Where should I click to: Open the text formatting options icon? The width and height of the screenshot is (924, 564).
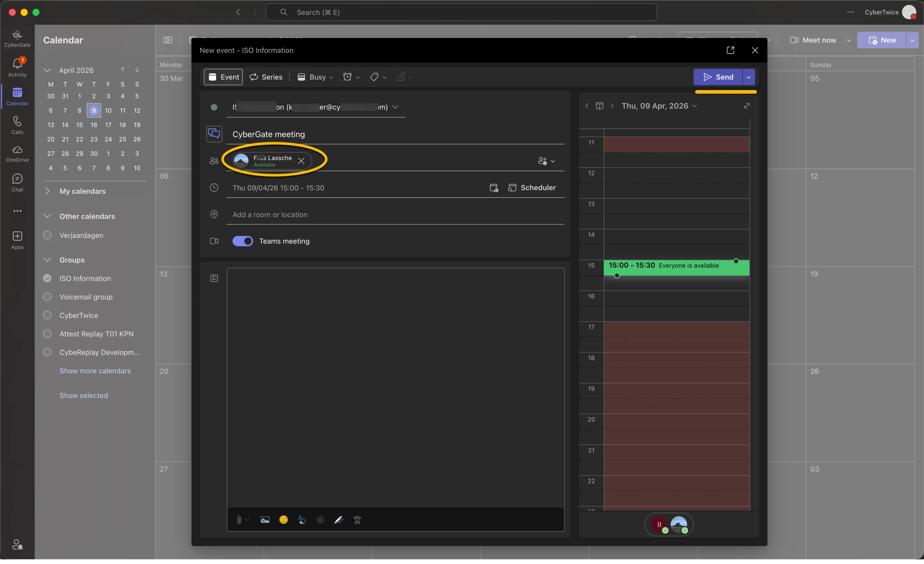pyautogui.click(x=302, y=519)
